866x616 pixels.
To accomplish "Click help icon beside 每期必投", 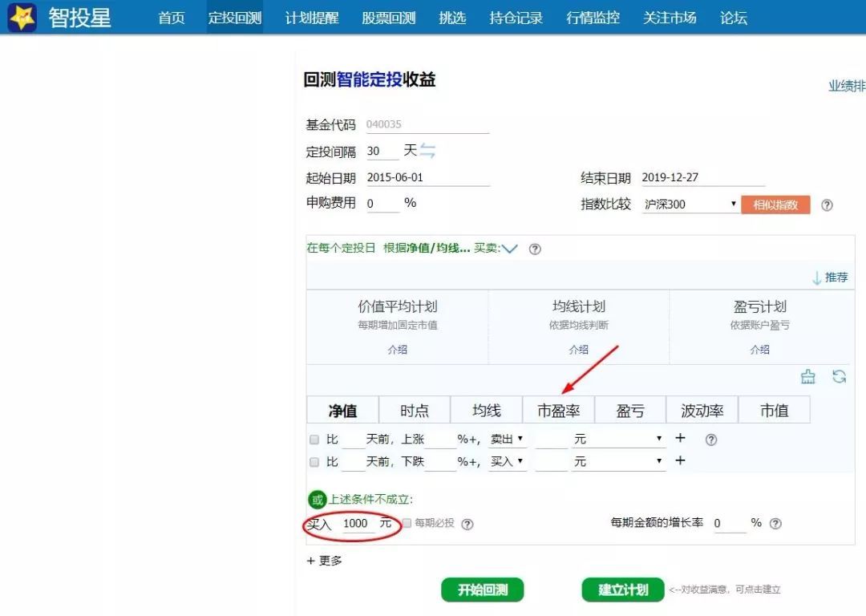I will click(467, 524).
